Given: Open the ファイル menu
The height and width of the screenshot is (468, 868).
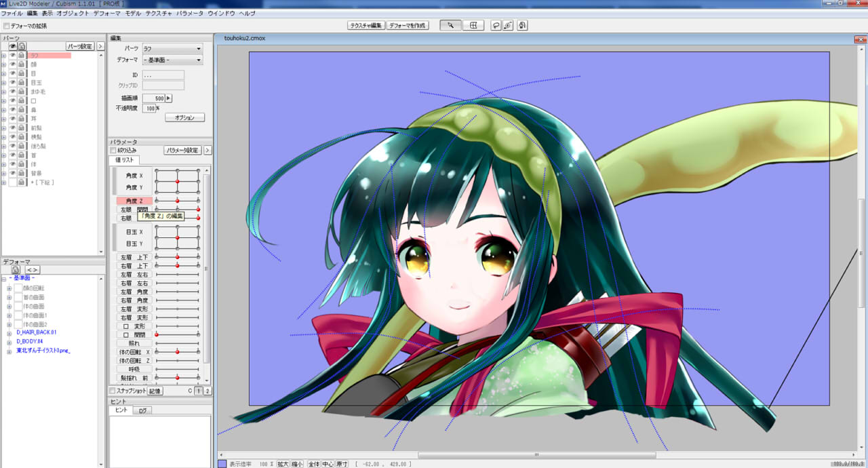Looking at the screenshot, I should (12, 14).
